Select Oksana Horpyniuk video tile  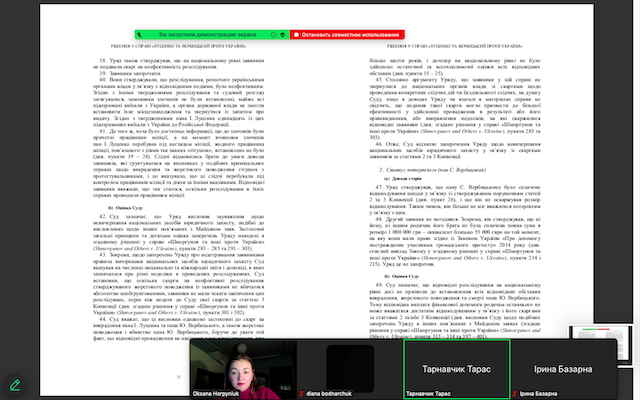point(244,369)
